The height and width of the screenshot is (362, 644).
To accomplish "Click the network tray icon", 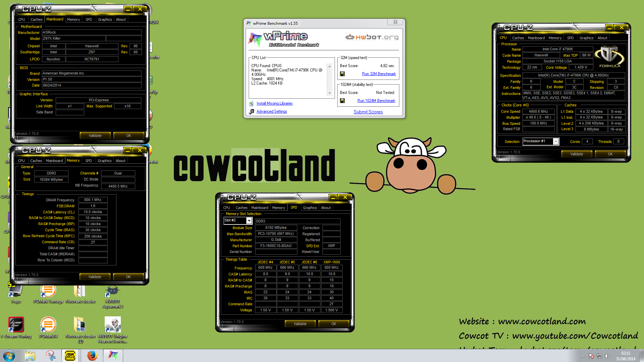I will click(x=599, y=356).
